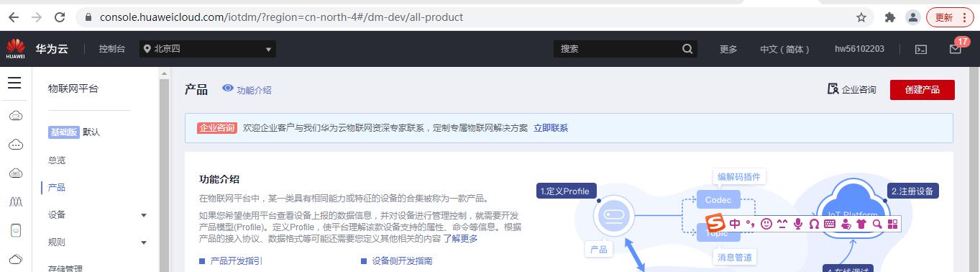Open the messages icon with 17 badge
This screenshot has height=272, width=980.
[956, 49]
